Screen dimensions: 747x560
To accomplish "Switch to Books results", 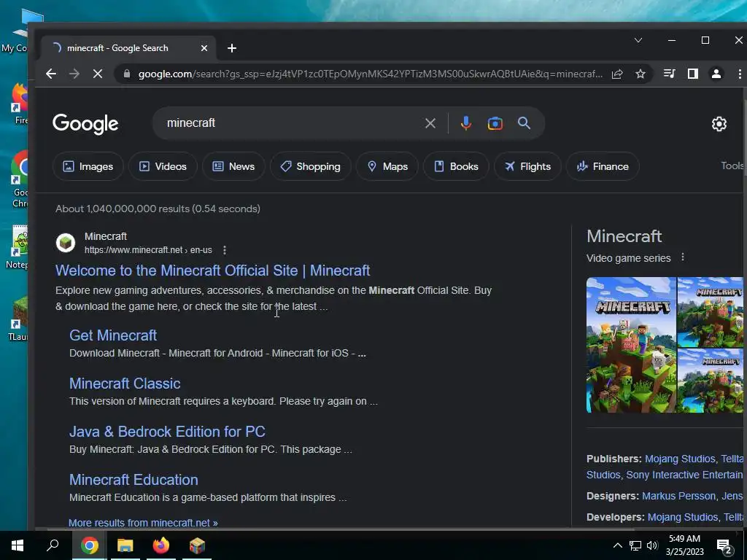I will (456, 166).
